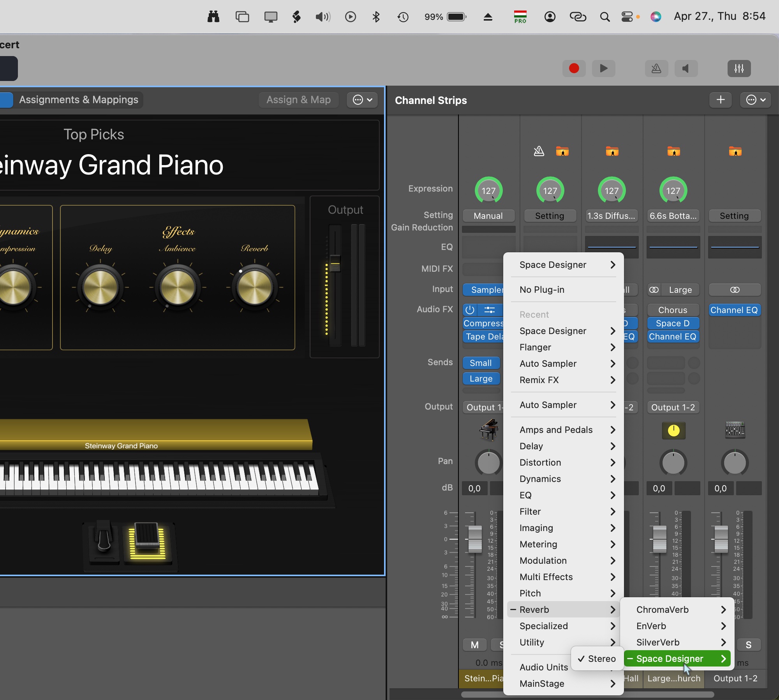Select Assignments & Mappings tab
This screenshot has height=700, width=779.
pos(79,100)
